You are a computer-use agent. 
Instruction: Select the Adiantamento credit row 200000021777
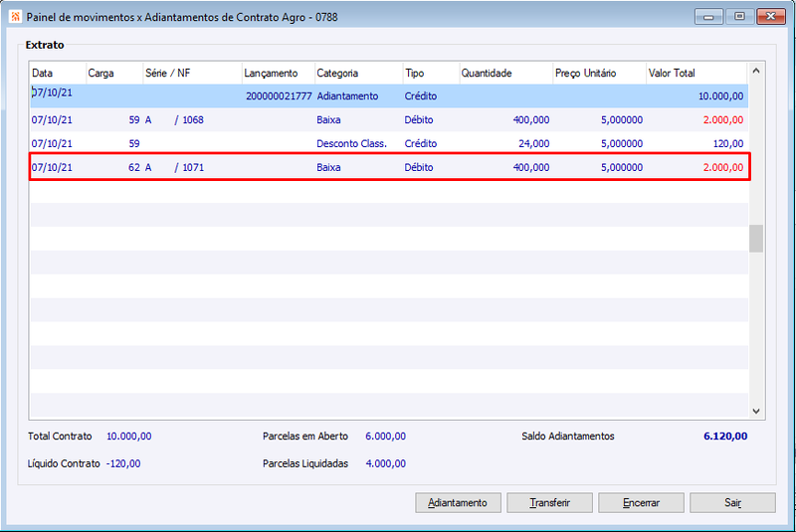click(389, 95)
